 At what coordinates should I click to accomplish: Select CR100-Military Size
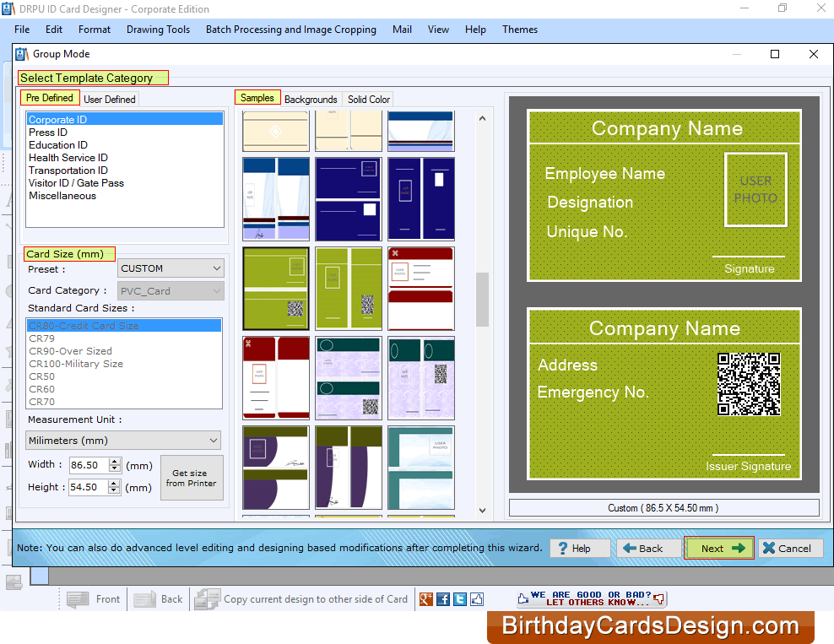coord(124,364)
